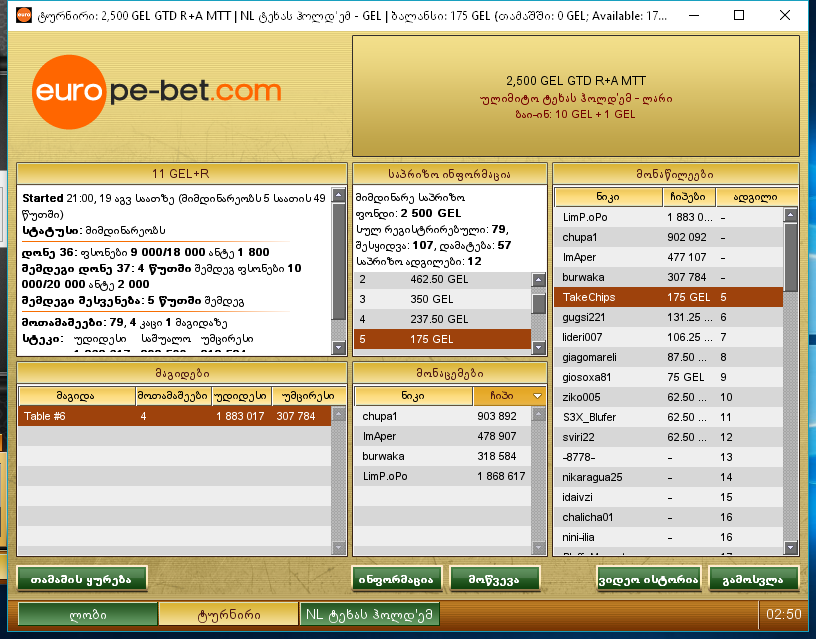
Task: Select participant S3X_Blufer
Action: (x=669, y=417)
